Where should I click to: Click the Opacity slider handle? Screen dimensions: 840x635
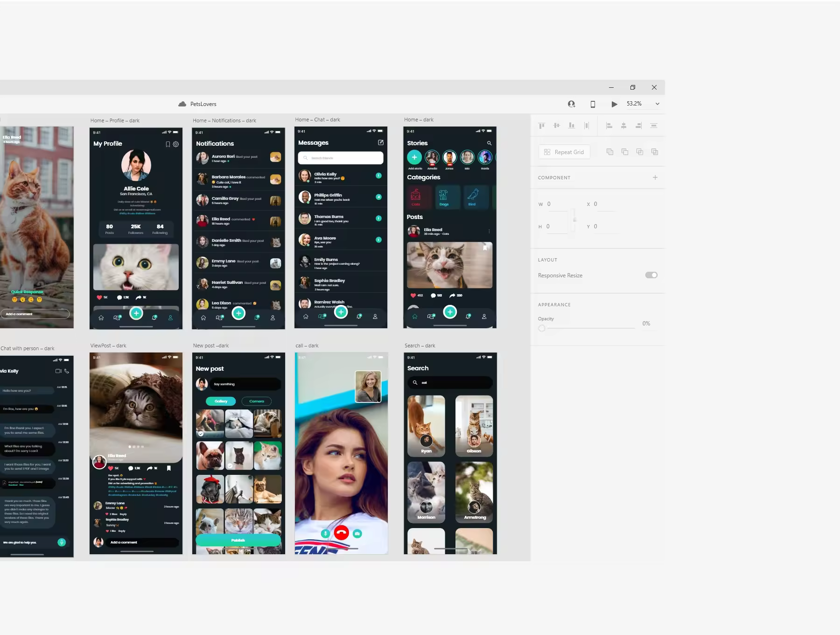pos(542,328)
